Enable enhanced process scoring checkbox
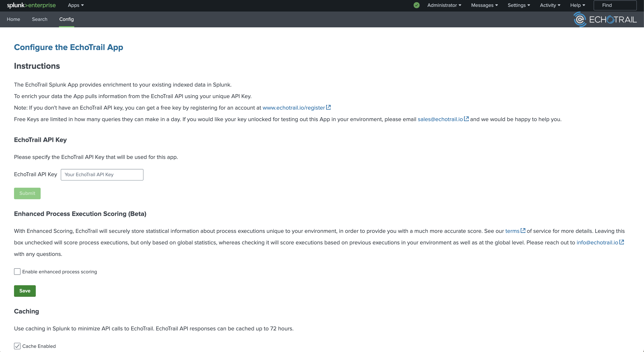Screen dimensions: 644x352 [x=17, y=271]
